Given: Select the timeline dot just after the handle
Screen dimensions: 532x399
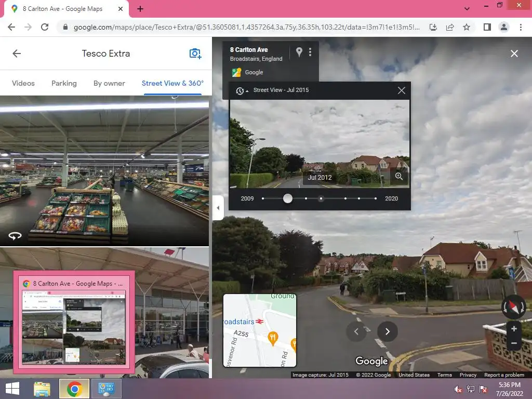Looking at the screenshot, I should click(305, 198).
